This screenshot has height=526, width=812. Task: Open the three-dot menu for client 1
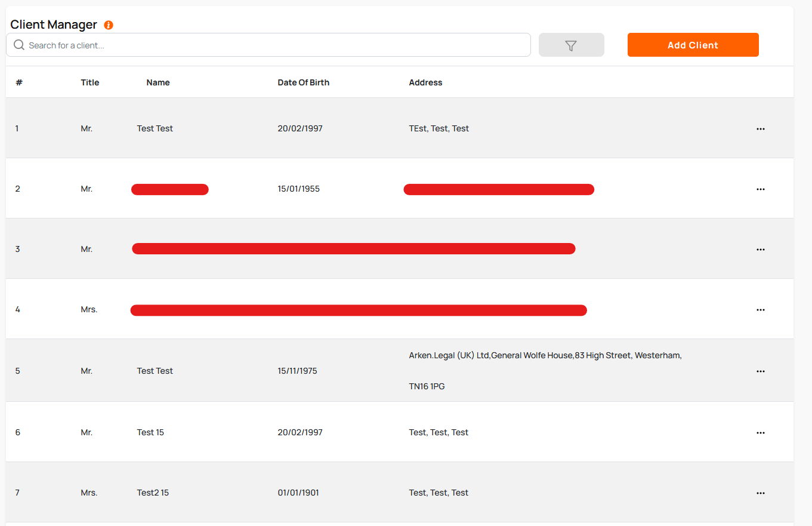pyautogui.click(x=760, y=129)
